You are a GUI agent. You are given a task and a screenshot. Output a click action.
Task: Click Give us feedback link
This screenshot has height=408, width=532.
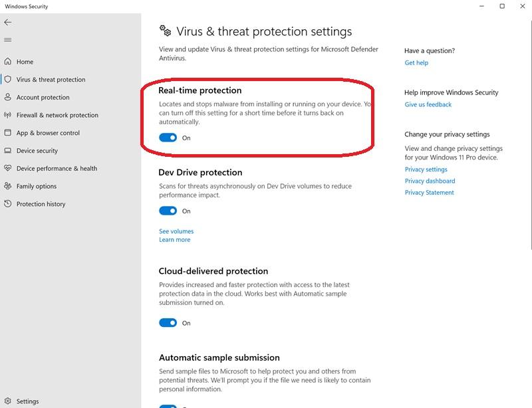click(x=428, y=105)
